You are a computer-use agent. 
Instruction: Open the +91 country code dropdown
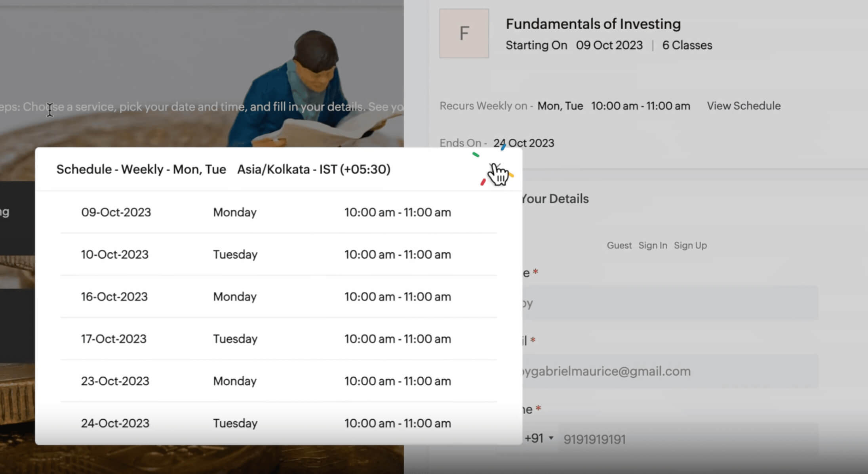click(x=538, y=438)
